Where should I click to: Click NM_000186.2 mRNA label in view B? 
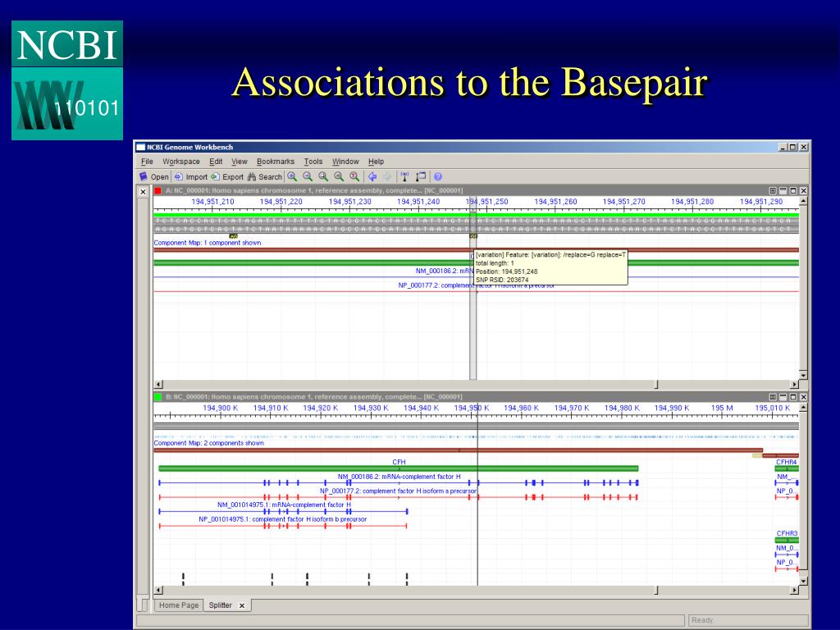399,477
